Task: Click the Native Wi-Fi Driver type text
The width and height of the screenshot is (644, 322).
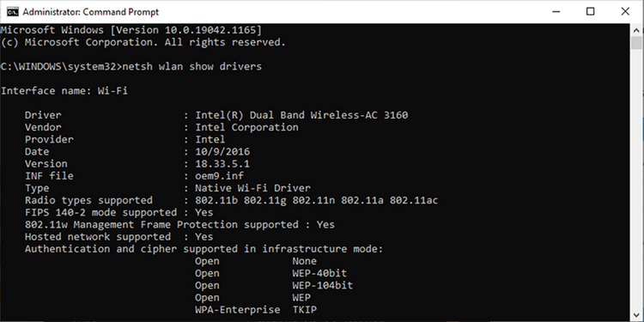Action: pos(252,189)
